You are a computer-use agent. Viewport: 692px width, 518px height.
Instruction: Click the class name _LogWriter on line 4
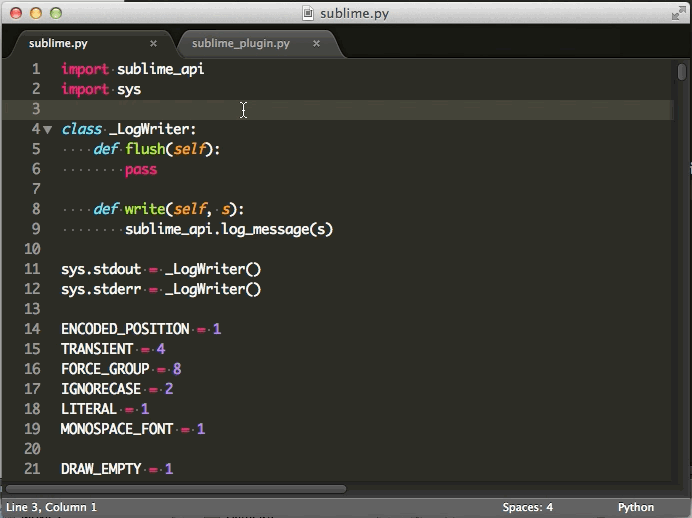click(150, 129)
